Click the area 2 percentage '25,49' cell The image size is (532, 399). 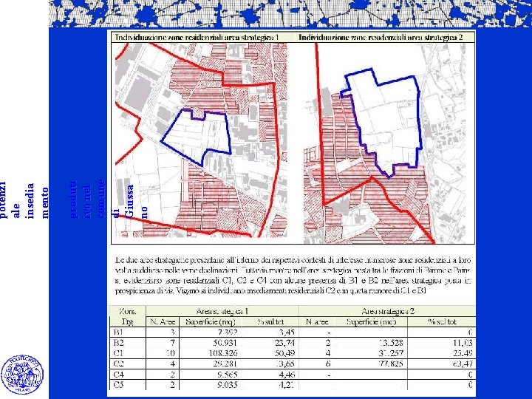463,353
